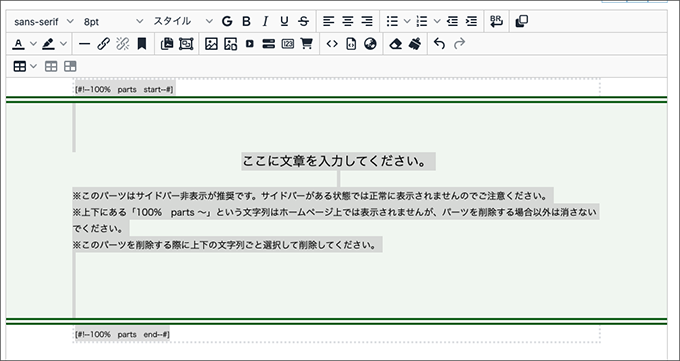Insert a bulleted list
The image size is (680, 361).
pos(392,21)
